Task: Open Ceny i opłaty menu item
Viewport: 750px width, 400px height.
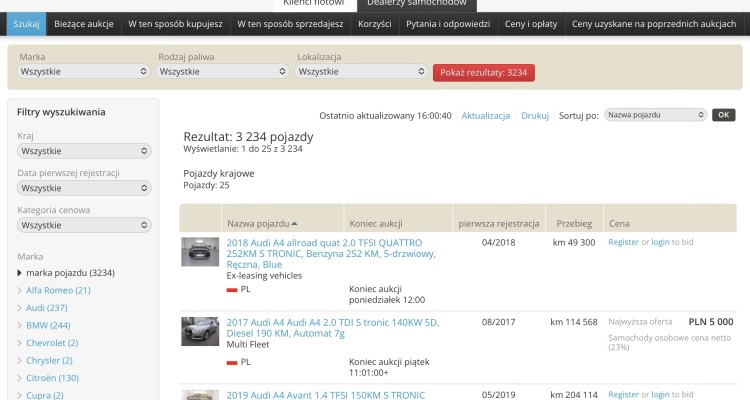Action: 531,24
